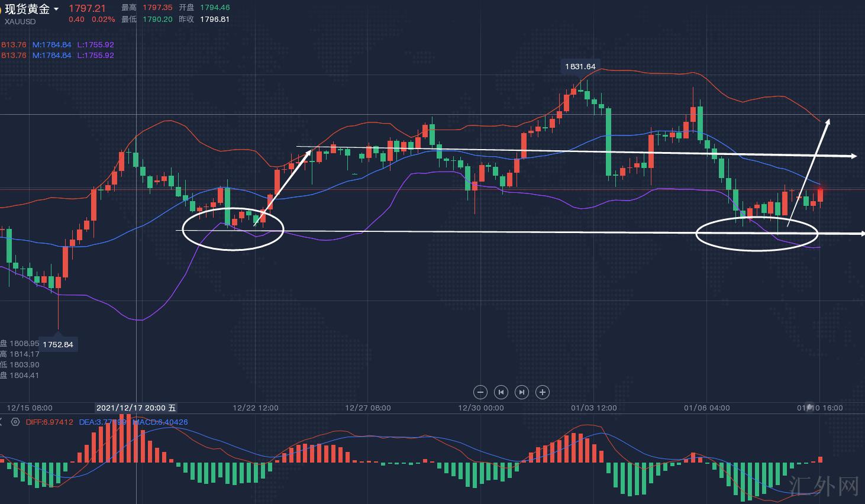This screenshot has height=504, width=865.
Task: Click the 01/03 12:00 time axis label
Action: pos(594,408)
